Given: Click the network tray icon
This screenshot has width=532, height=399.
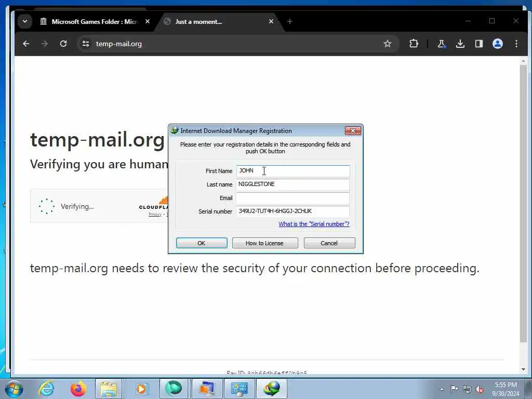Looking at the screenshot, I should click(467, 389).
